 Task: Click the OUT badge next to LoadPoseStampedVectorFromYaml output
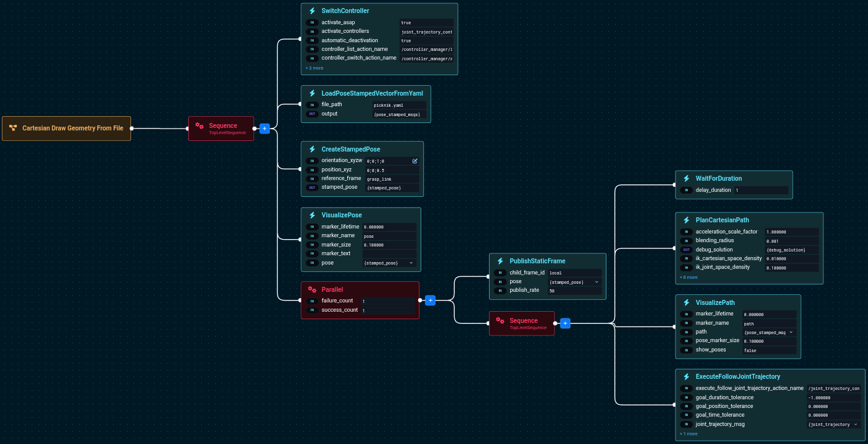pyautogui.click(x=312, y=114)
